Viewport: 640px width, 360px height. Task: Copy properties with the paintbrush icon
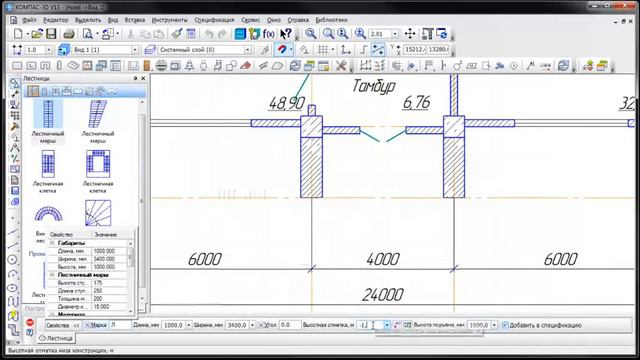pyautogui.click(x=176, y=34)
